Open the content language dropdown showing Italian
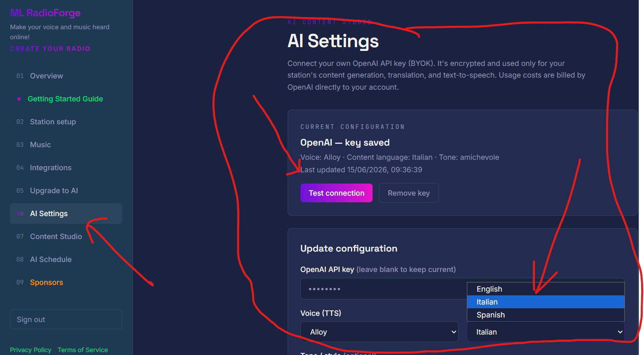 546,332
